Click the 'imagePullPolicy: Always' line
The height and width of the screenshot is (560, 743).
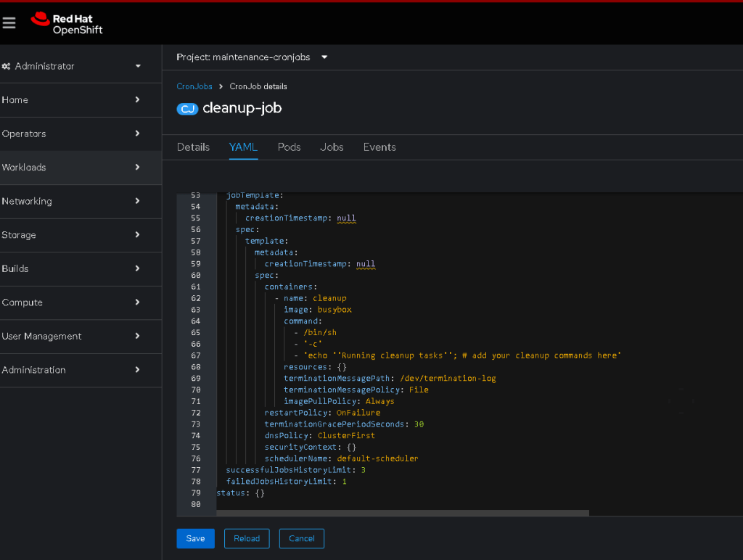click(339, 401)
